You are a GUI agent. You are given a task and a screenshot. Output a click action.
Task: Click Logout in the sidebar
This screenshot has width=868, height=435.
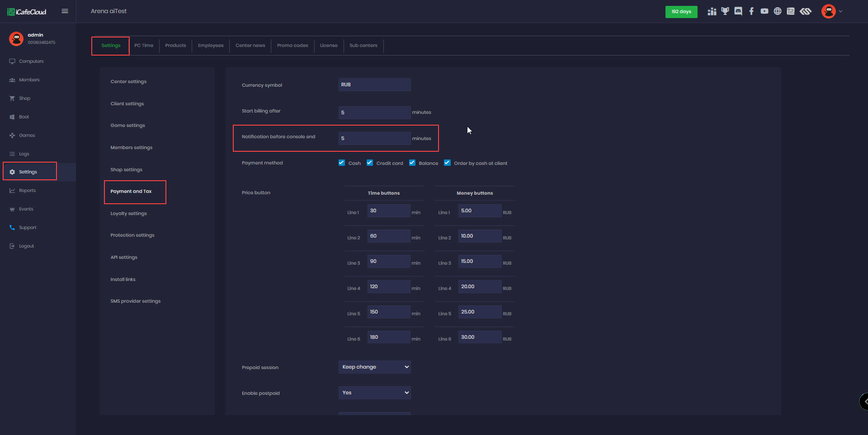(x=26, y=246)
